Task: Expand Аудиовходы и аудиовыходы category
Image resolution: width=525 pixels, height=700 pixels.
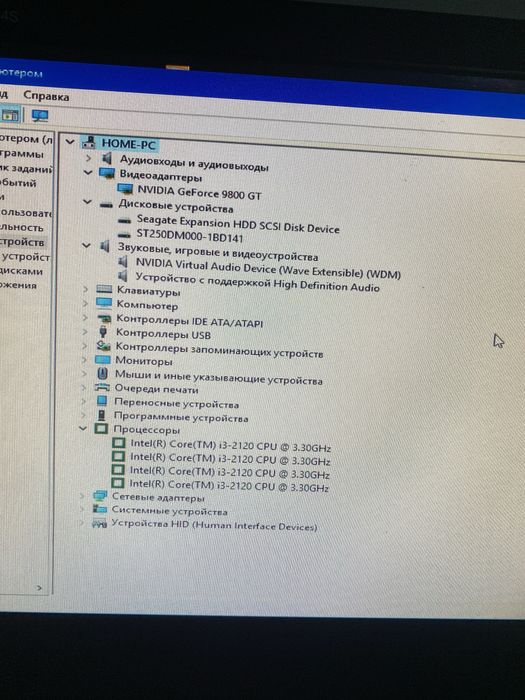Action: click(88, 158)
